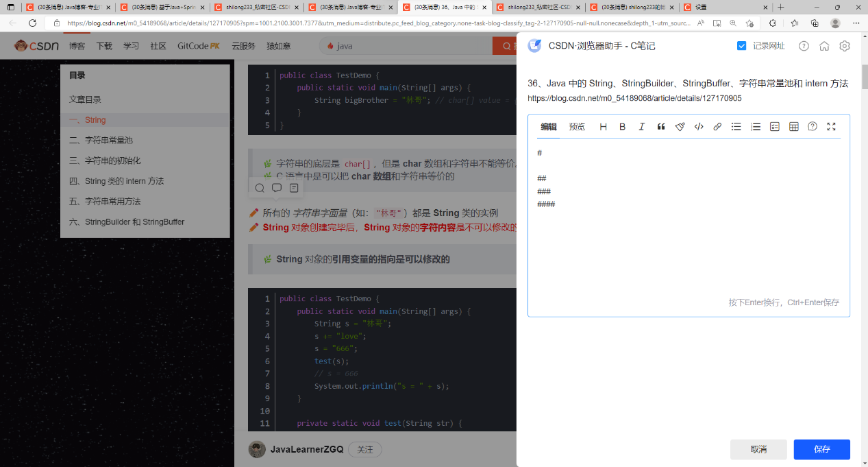The height and width of the screenshot is (467, 868).
Task: Switch to the 设置 browser tab
Action: click(x=725, y=7)
